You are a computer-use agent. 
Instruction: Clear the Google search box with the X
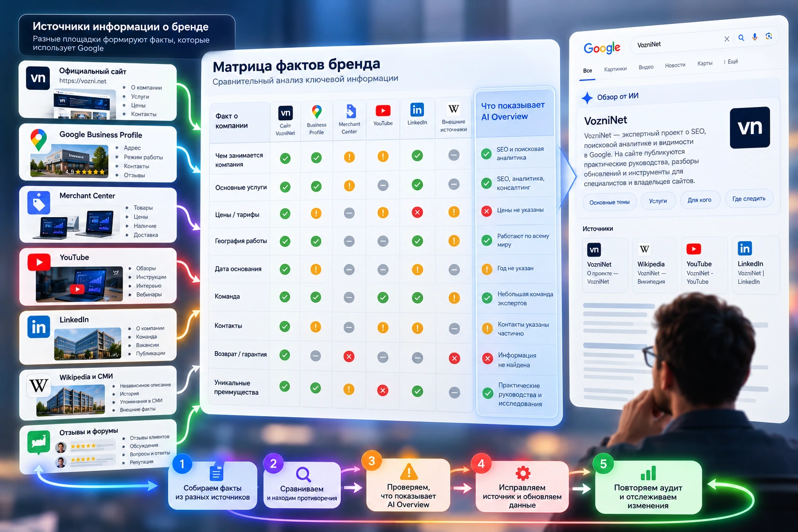pyautogui.click(x=727, y=39)
